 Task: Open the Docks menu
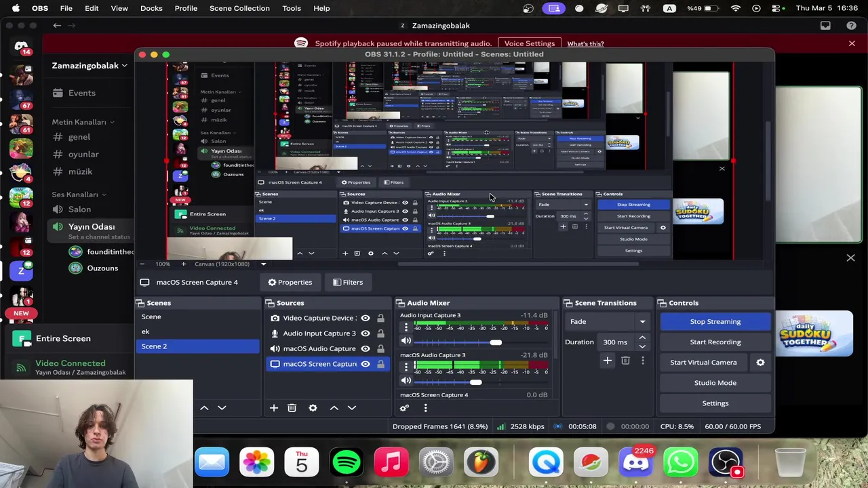151,8
